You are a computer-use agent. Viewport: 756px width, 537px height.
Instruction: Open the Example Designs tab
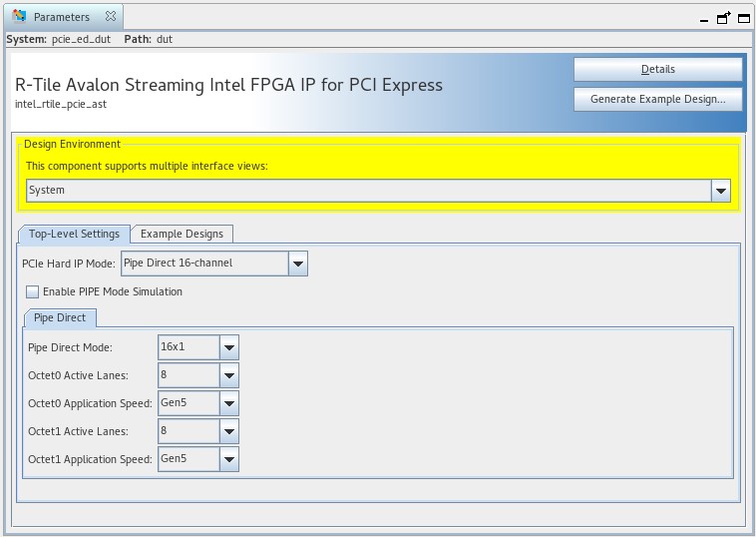coord(182,234)
